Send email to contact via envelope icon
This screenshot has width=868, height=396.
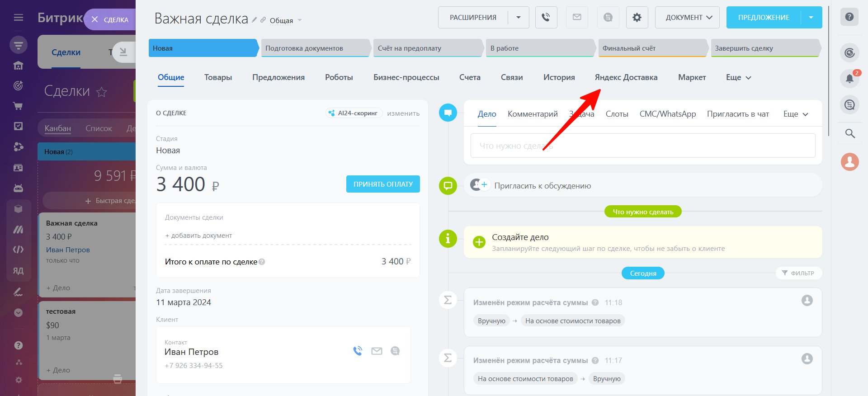coord(377,351)
